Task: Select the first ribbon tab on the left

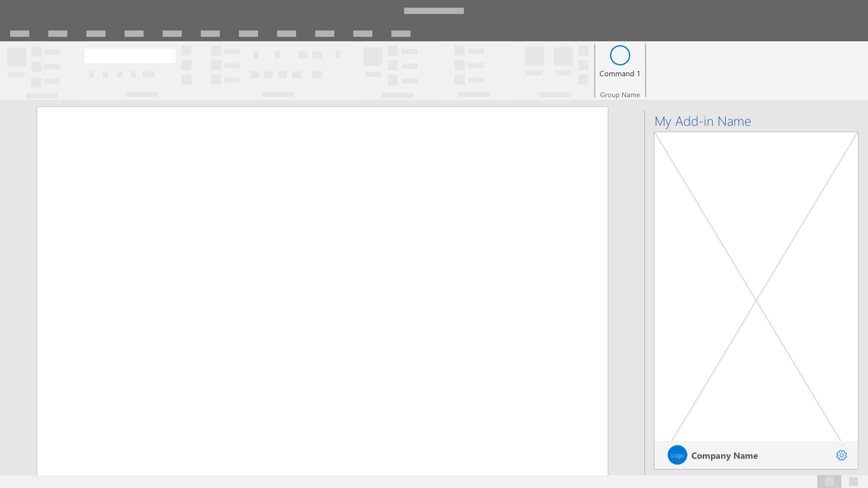Action: point(20,34)
